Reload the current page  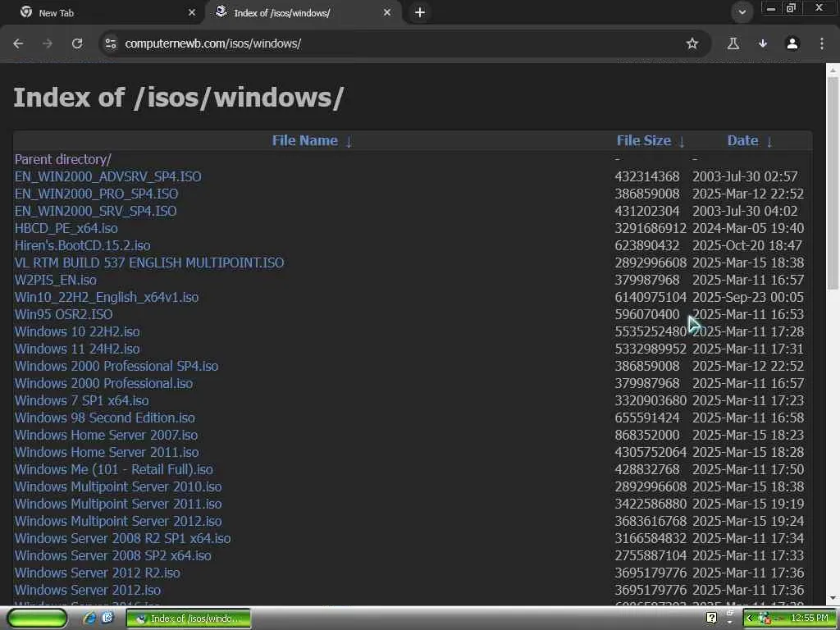[x=77, y=43]
